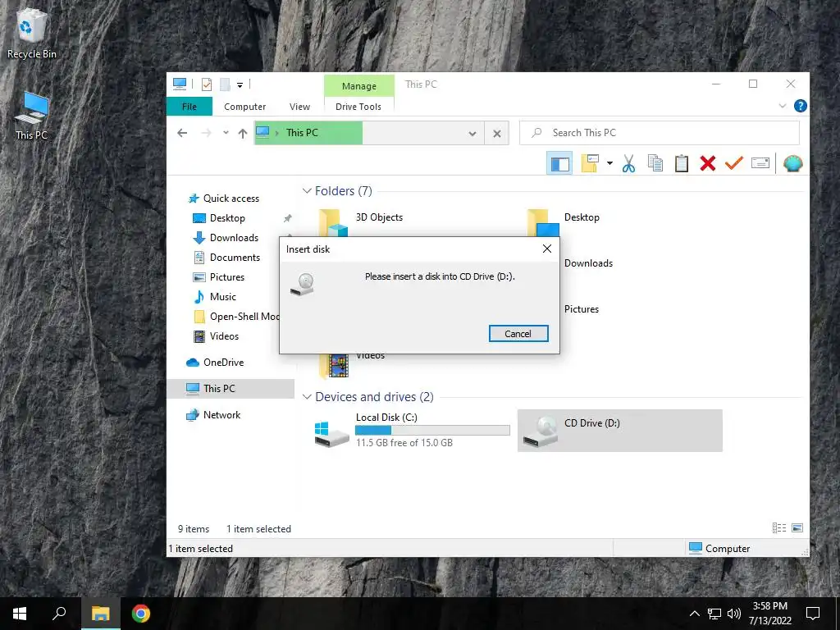Viewport: 840px width, 630px height.
Task: Select Network in navigation pane
Action: click(x=221, y=414)
